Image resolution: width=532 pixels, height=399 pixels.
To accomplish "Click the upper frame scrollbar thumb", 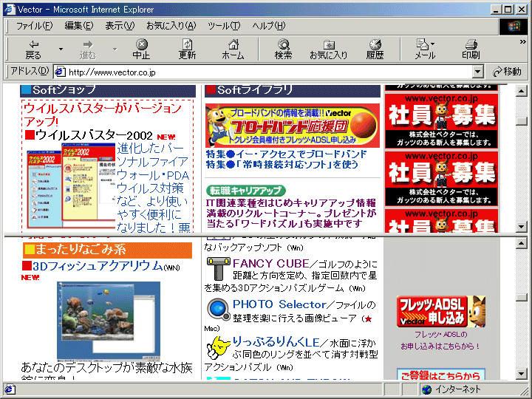I will 521,120.
